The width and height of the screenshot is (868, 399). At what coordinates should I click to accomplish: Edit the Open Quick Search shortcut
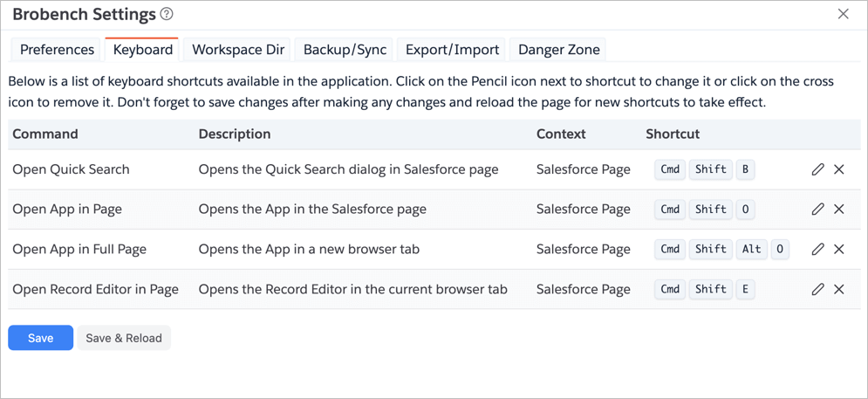click(817, 169)
